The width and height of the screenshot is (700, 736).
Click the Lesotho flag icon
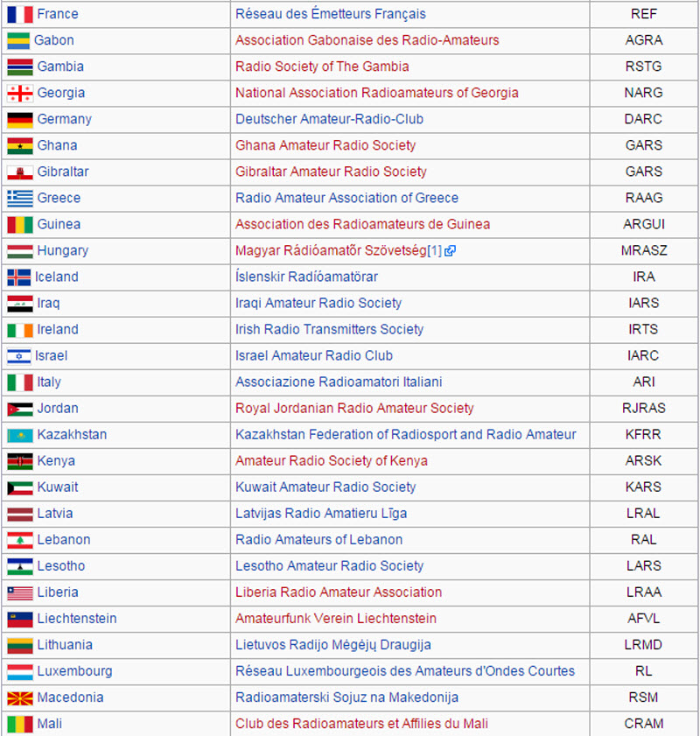[x=20, y=566]
